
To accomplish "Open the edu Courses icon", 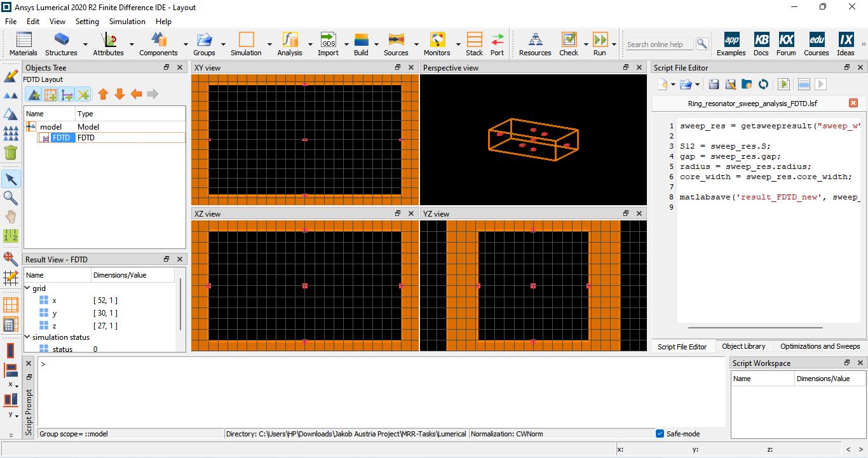I will pyautogui.click(x=817, y=40).
